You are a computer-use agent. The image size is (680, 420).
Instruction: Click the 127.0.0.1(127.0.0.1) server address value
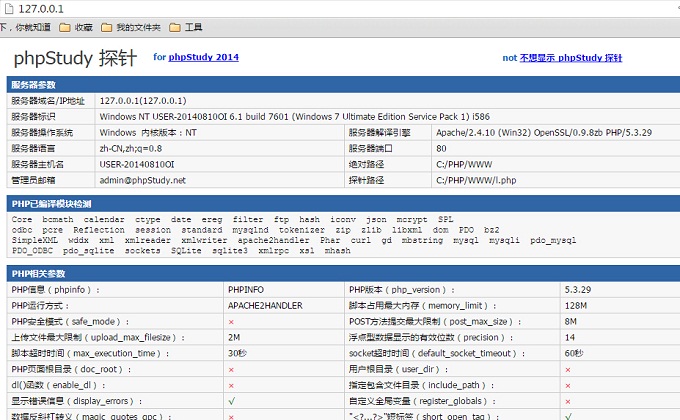pyautogui.click(x=143, y=101)
